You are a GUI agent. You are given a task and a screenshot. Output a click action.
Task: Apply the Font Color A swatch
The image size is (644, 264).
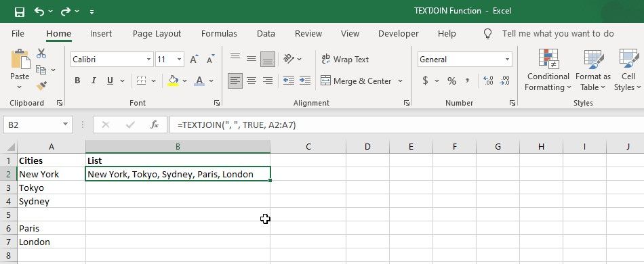pyautogui.click(x=199, y=81)
